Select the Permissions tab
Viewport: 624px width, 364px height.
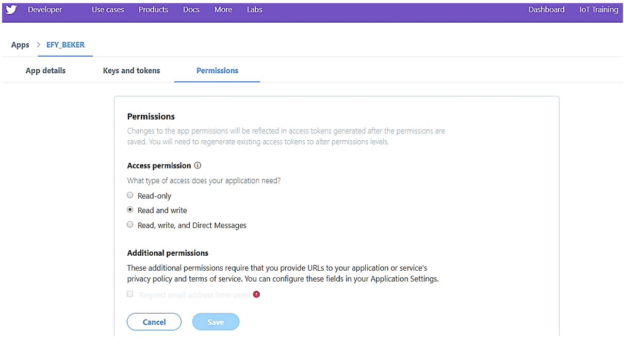tap(217, 71)
